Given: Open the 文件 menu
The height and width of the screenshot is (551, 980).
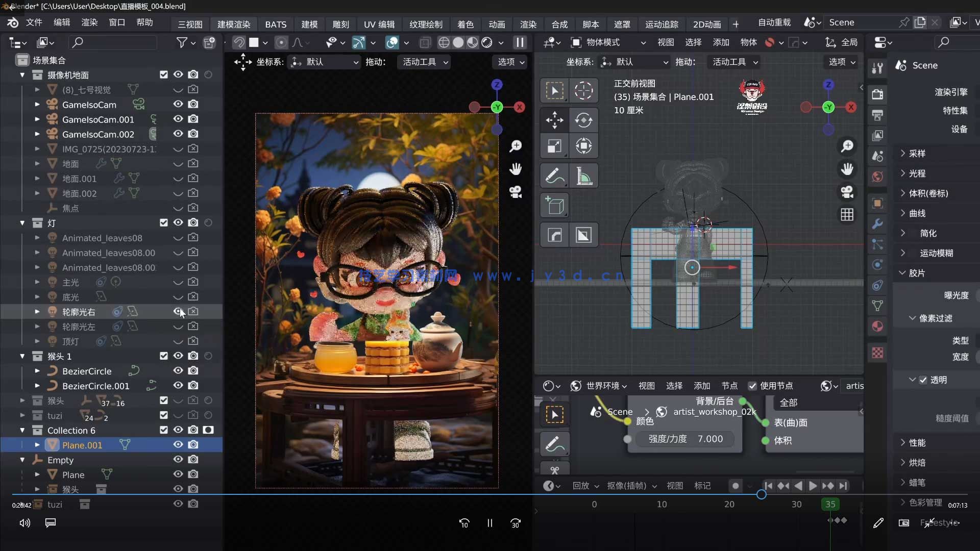Looking at the screenshot, I should pos(34,22).
